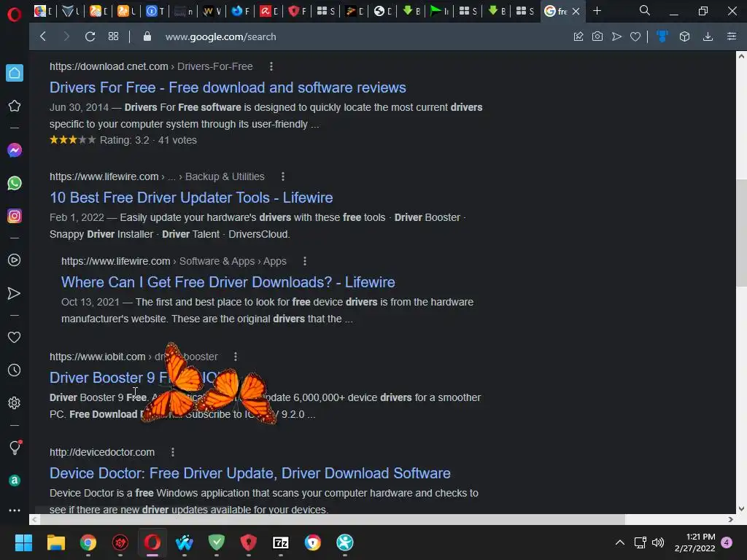The image size is (747, 560).
Task: Open extensions cube icon
Action: point(684,36)
